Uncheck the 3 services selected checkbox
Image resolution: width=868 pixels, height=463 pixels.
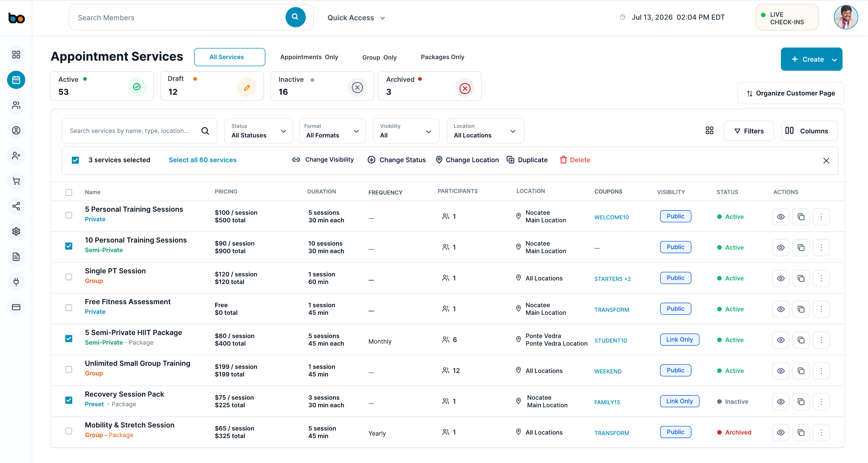point(75,160)
